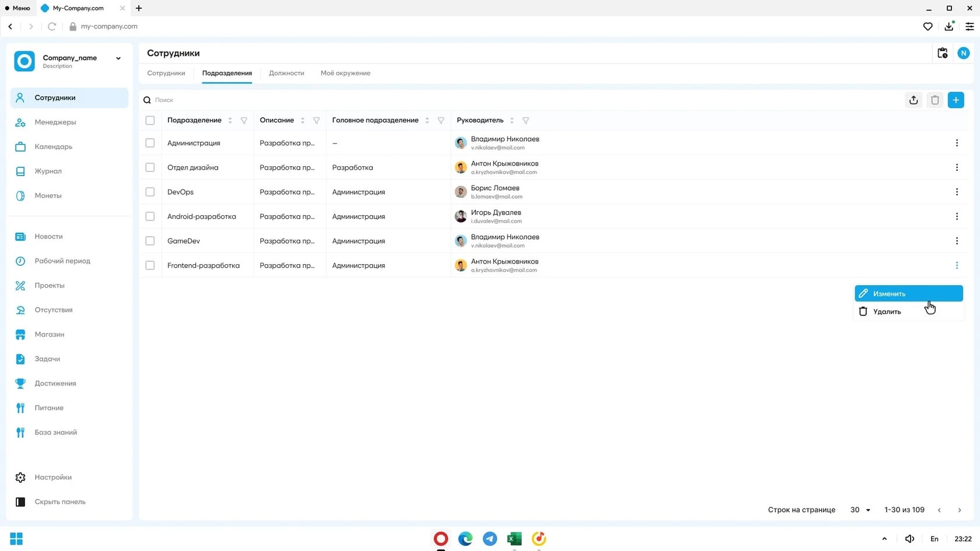Toggle the select-all header checkbox
The width and height of the screenshot is (980, 551).
(150, 121)
